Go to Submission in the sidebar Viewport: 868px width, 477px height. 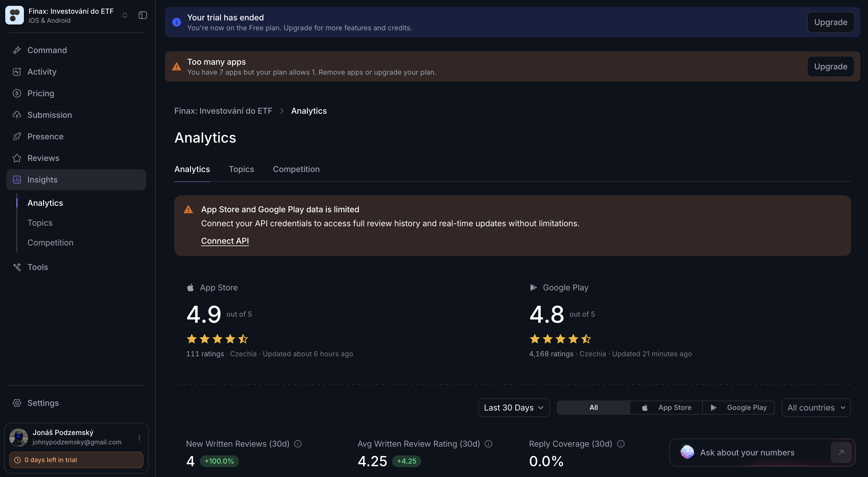[76, 115]
